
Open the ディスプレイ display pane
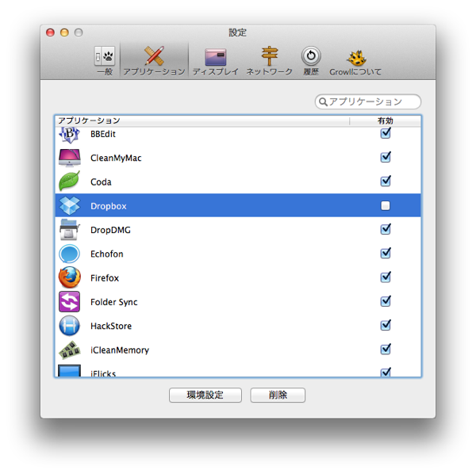coord(215,61)
